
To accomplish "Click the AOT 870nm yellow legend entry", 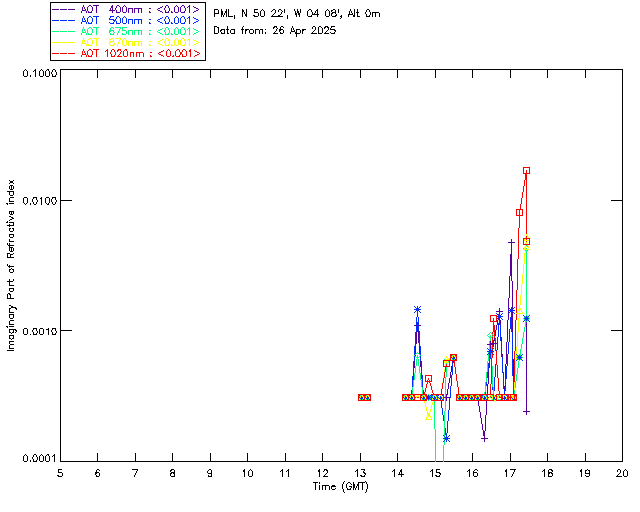I will click(x=127, y=42).
